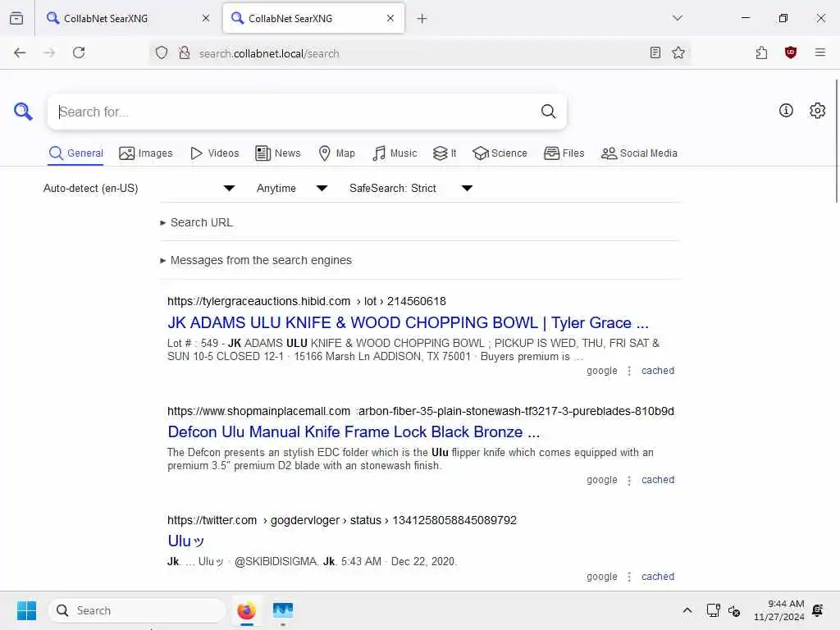Click the taskbar Search box

coord(137,610)
